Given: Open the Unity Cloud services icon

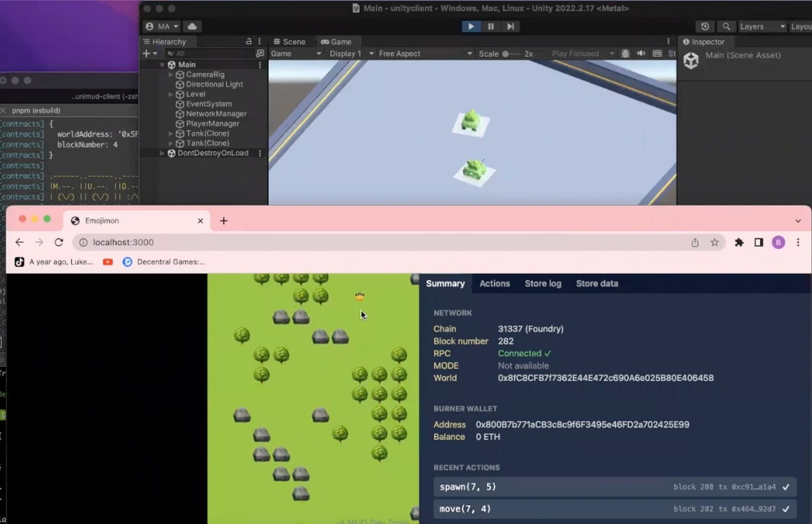Looking at the screenshot, I should point(192,26).
